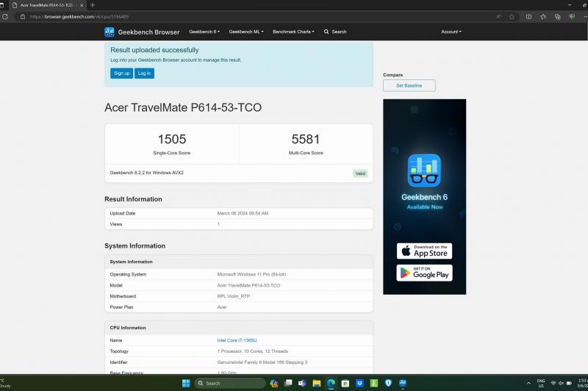
Task: Click the Set Baseline button
Action: tap(409, 86)
